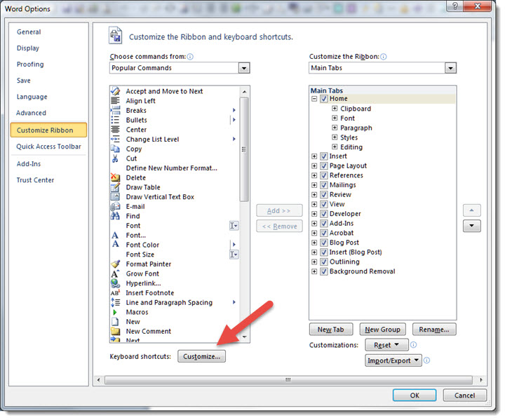Select the Bullets command icon
The width and height of the screenshot is (505, 420).
tap(115, 120)
